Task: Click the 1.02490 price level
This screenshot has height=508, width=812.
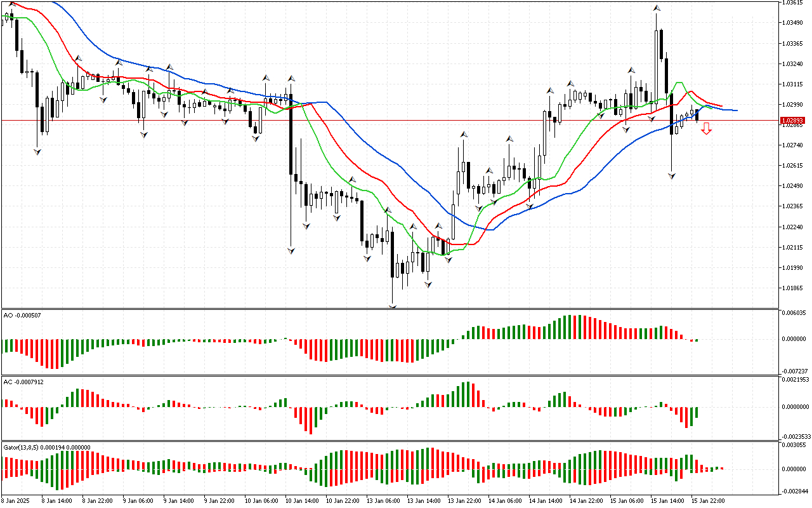Action: [x=793, y=186]
